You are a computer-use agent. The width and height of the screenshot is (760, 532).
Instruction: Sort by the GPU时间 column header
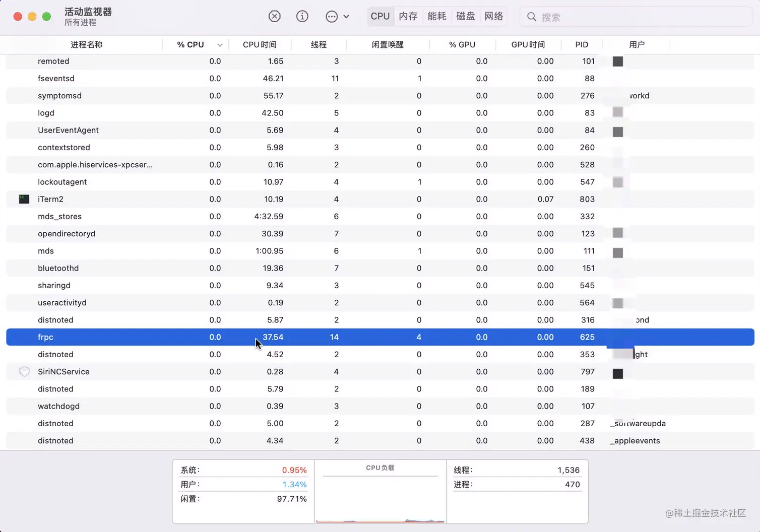point(528,45)
